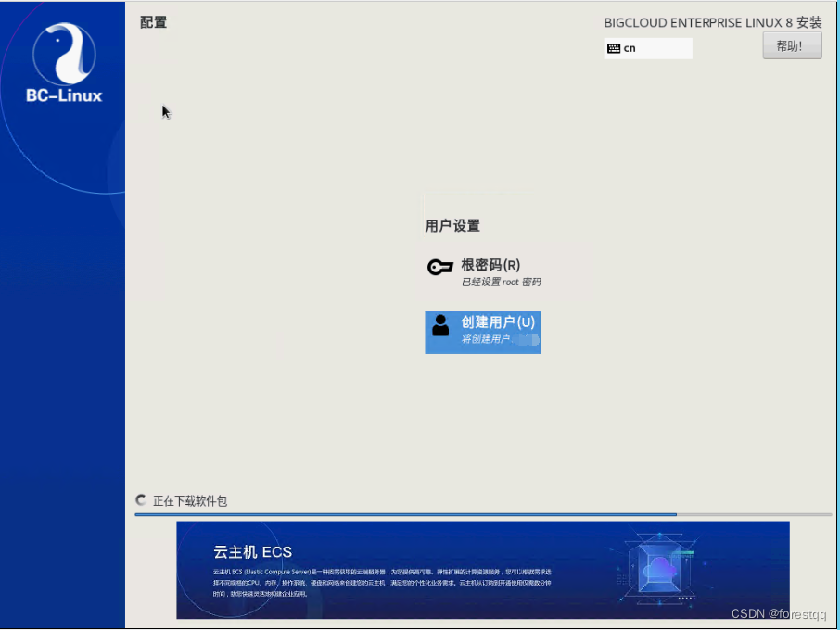Click the package download progress bar
The width and height of the screenshot is (840, 630).
(x=483, y=514)
